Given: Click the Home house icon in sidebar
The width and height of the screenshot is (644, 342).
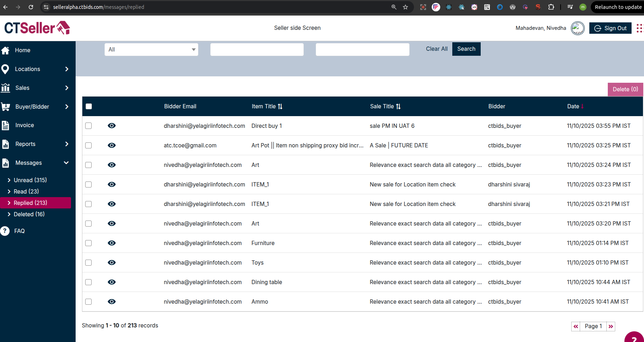Looking at the screenshot, I should click(5, 50).
